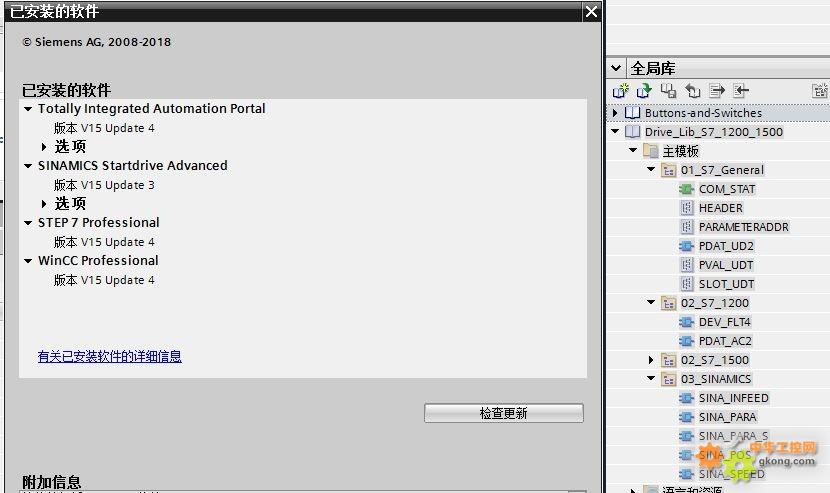
Task: Collapse Totally Integrated Automation Portal entry
Action: [x=28, y=109]
